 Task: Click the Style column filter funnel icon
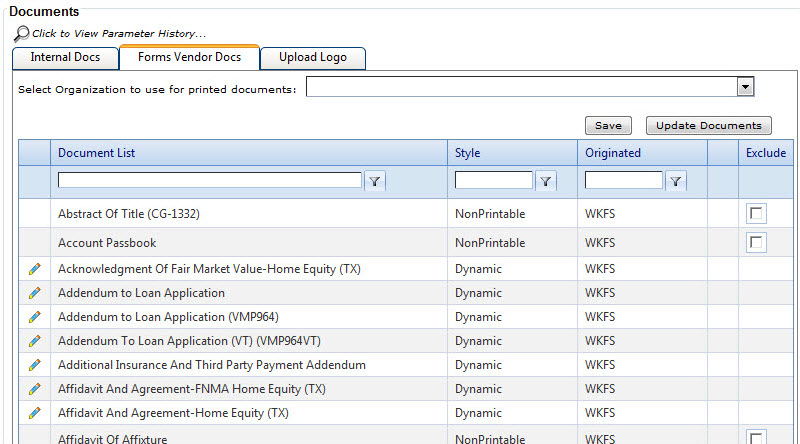(545, 181)
